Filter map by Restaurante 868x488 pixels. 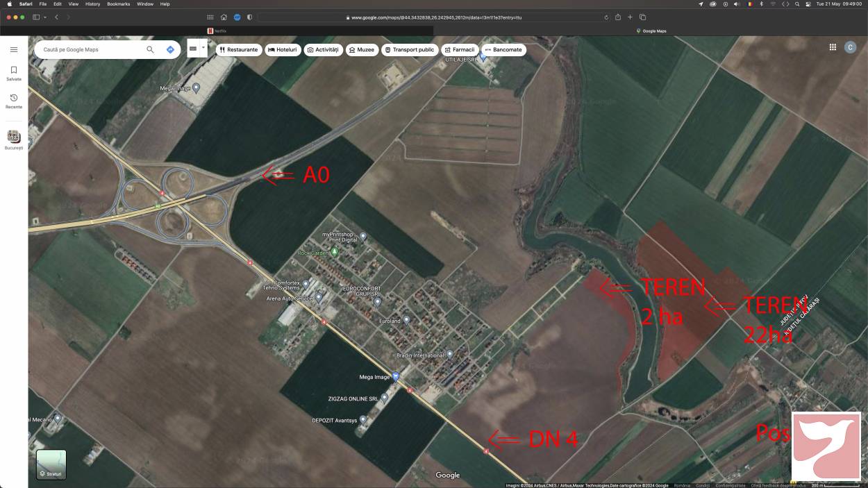coord(238,50)
